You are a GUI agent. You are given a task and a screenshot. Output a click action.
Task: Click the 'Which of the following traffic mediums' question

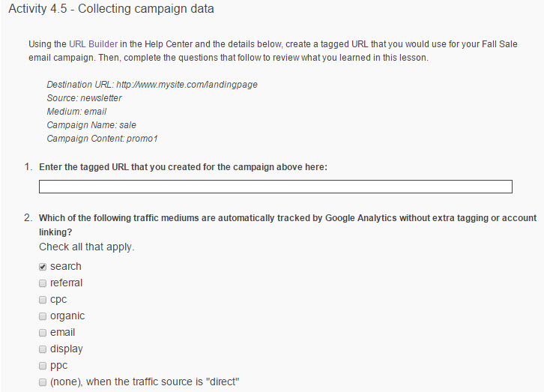click(x=288, y=225)
